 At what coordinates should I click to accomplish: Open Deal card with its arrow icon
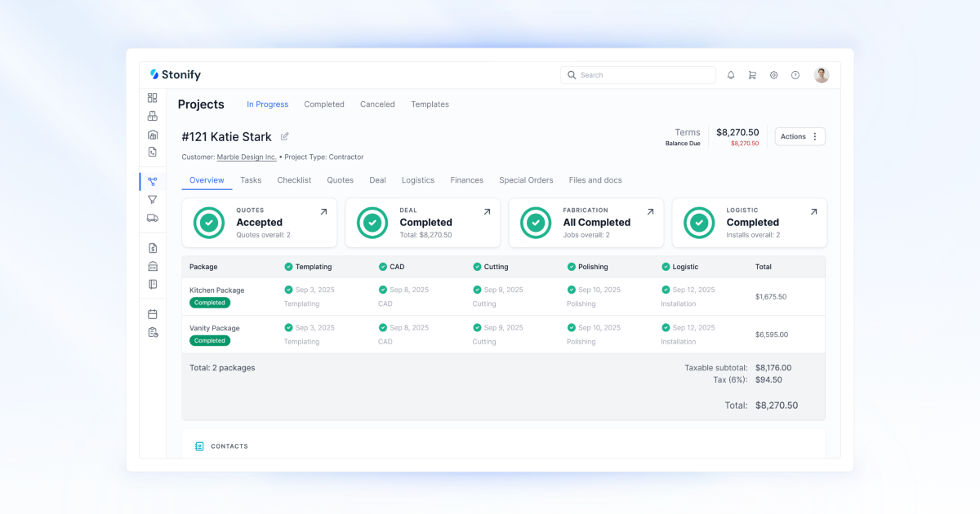tap(487, 211)
